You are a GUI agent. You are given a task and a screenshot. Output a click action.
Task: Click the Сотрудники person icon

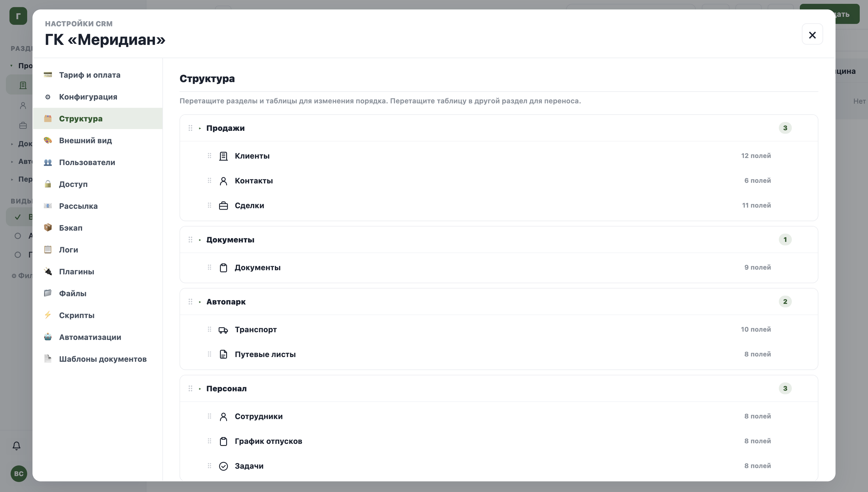coord(223,417)
